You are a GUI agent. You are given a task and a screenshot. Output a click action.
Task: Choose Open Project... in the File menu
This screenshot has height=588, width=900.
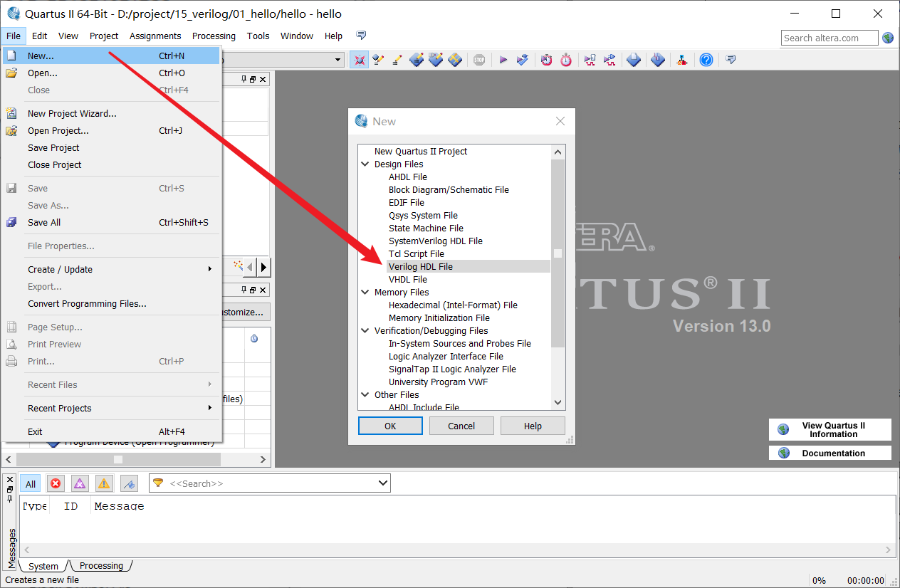point(111,130)
